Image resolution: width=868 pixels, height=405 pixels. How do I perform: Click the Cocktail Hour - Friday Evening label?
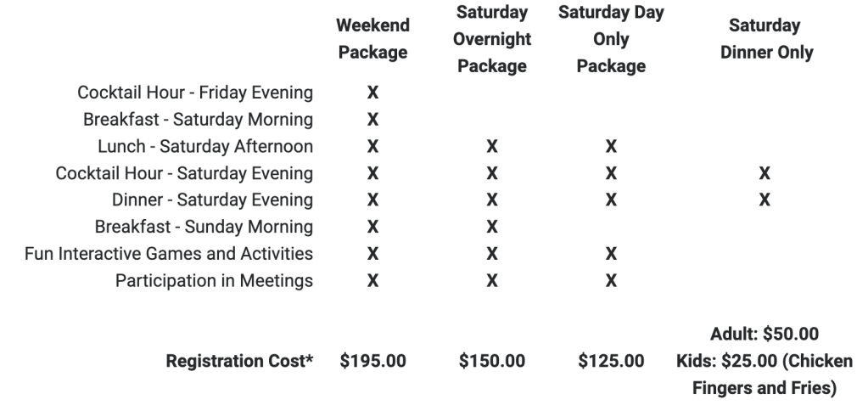coord(195,92)
